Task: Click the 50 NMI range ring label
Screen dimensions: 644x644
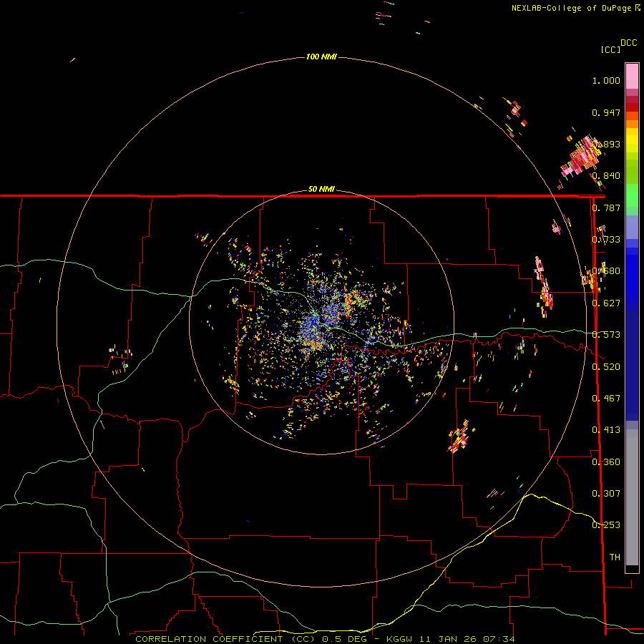Action: (x=321, y=189)
